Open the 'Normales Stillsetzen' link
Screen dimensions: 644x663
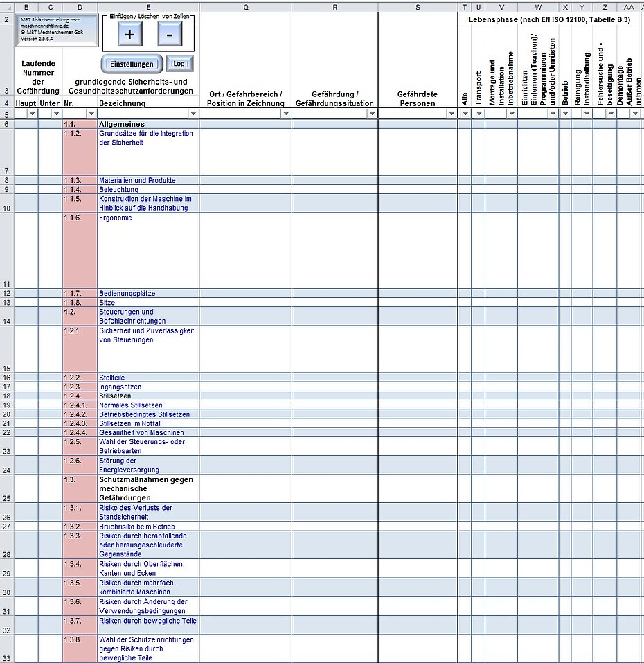click(x=131, y=405)
